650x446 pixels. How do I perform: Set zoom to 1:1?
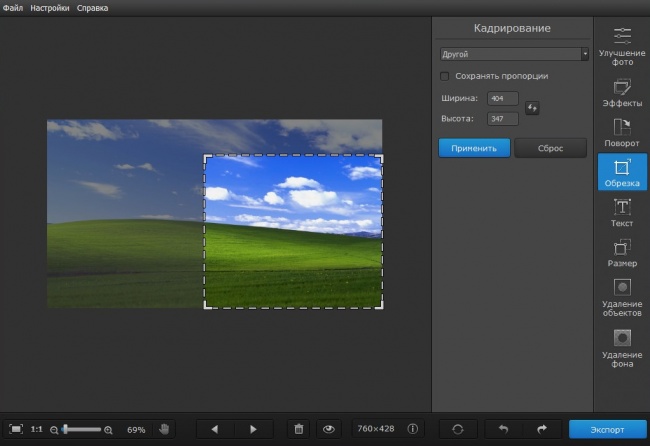point(36,429)
